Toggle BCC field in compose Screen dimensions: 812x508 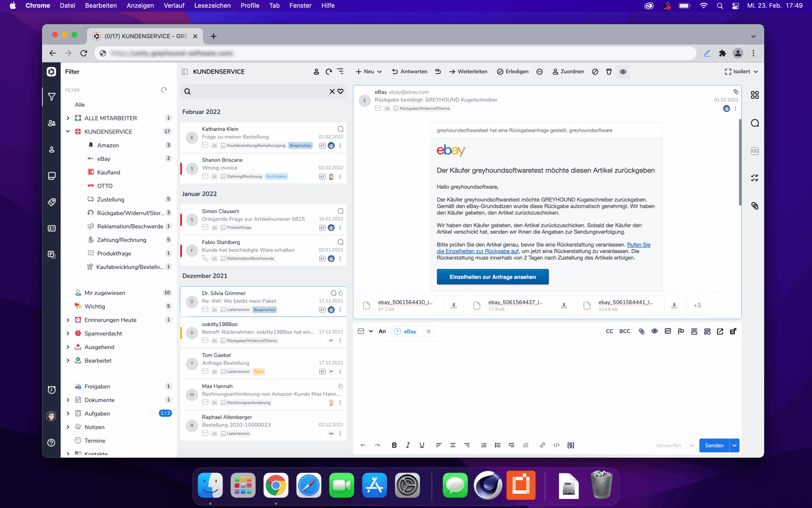point(625,331)
